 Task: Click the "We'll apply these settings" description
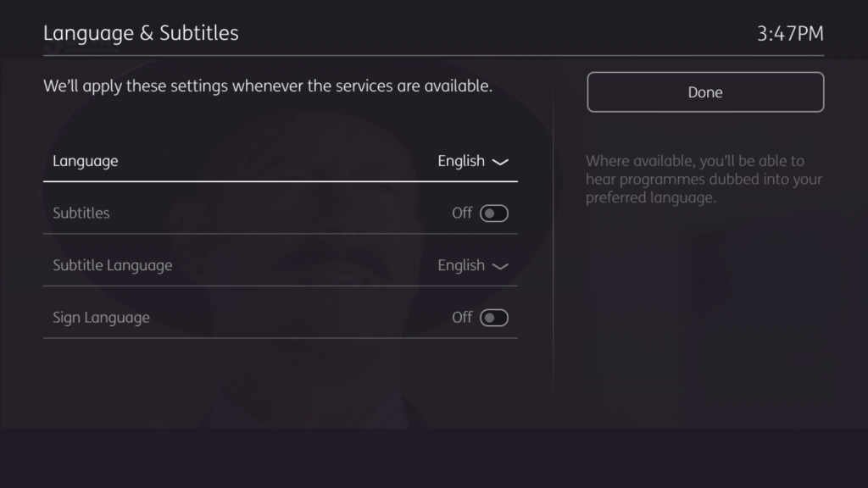(268, 86)
